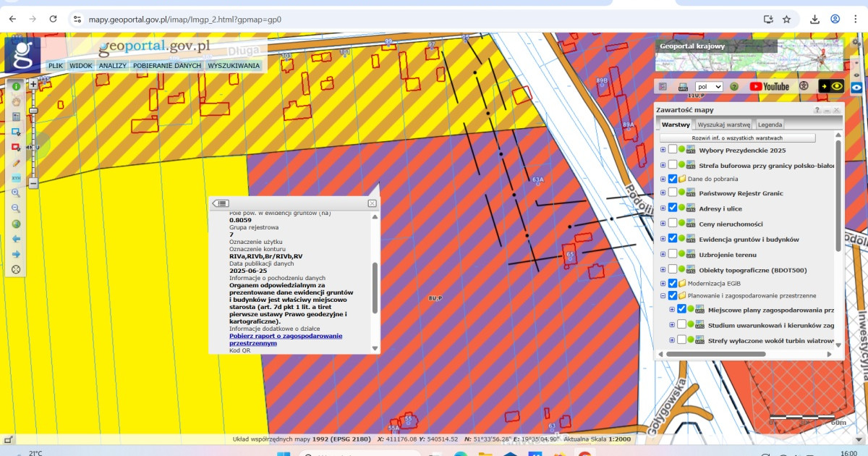Open the XYH coordinates tool

[x=16, y=178]
